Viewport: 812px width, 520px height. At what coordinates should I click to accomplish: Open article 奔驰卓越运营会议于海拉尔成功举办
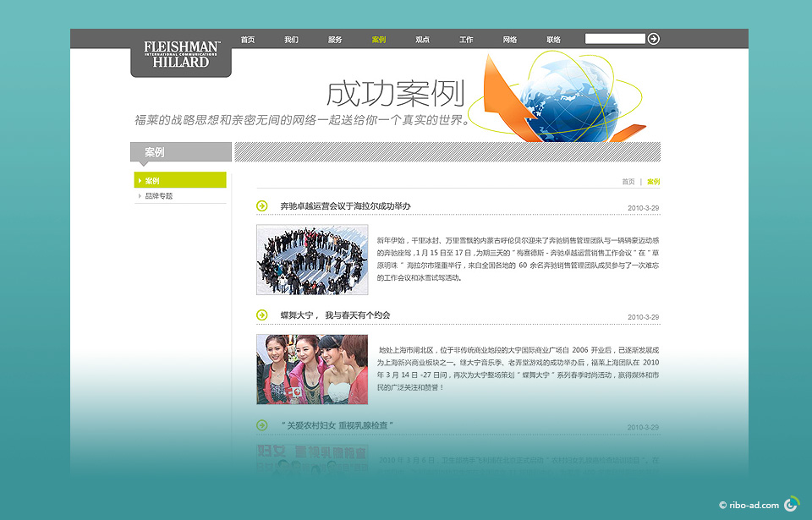tap(345, 206)
